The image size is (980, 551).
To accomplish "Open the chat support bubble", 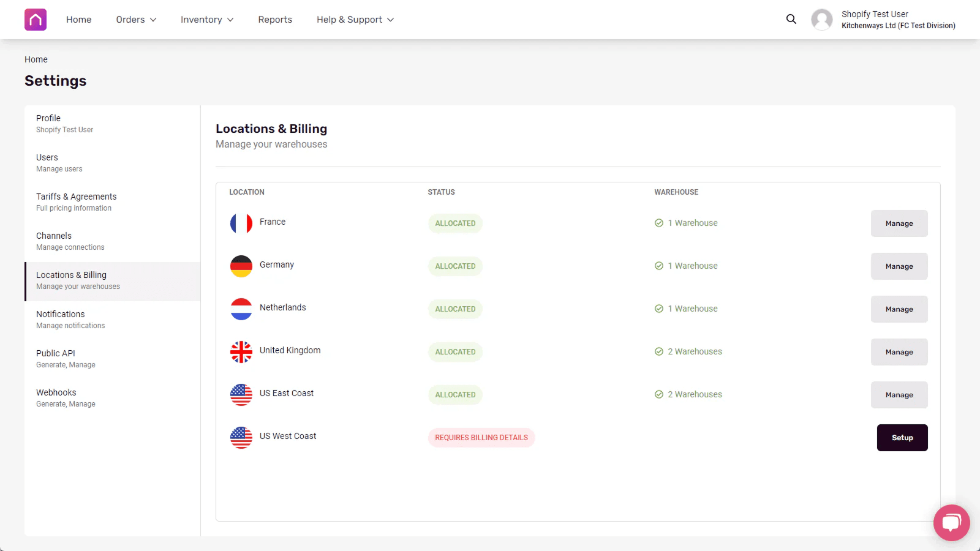I will click(x=951, y=522).
